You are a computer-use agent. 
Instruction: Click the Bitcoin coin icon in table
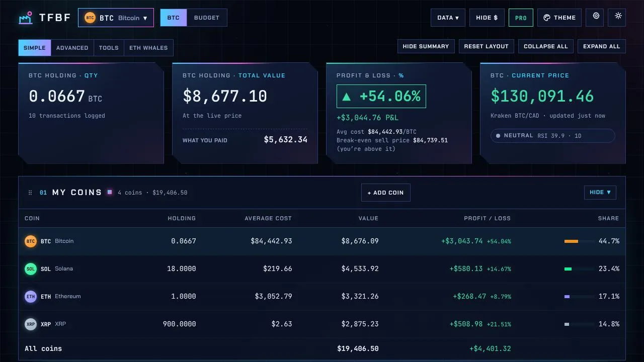[x=31, y=241]
